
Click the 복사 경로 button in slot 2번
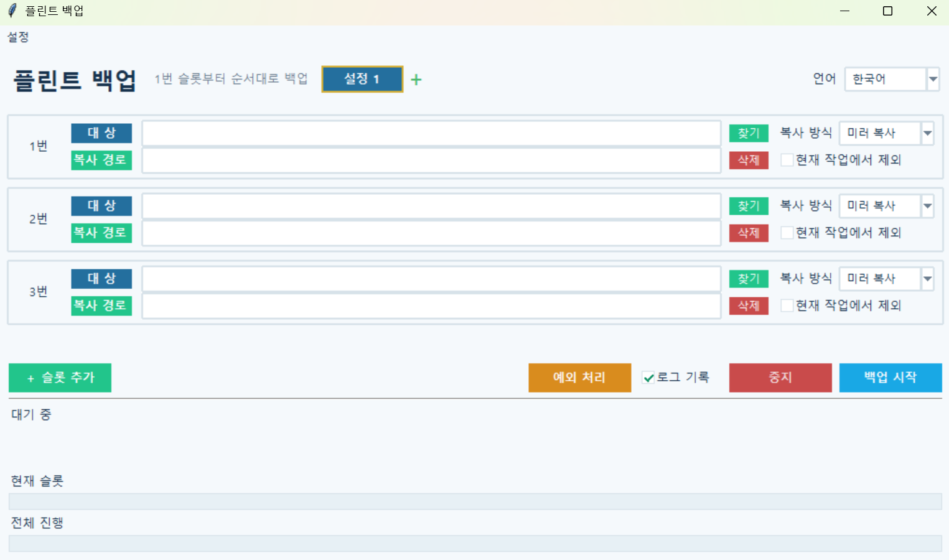[x=101, y=233]
